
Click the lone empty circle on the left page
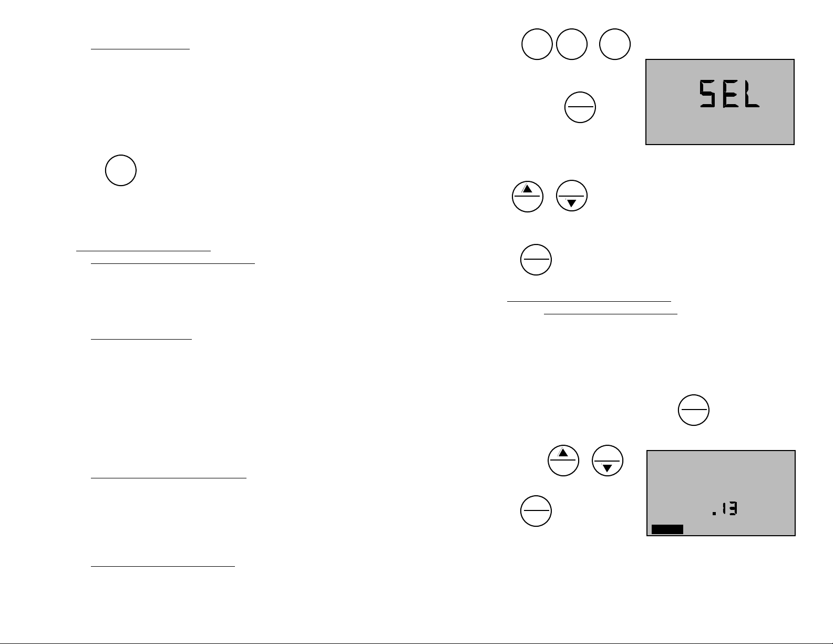121,170
